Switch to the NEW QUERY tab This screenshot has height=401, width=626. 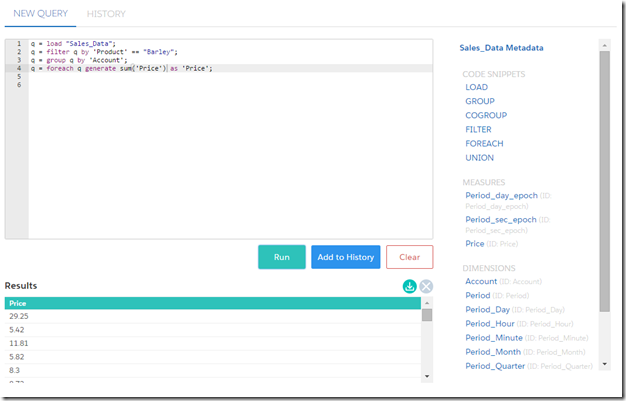40,14
